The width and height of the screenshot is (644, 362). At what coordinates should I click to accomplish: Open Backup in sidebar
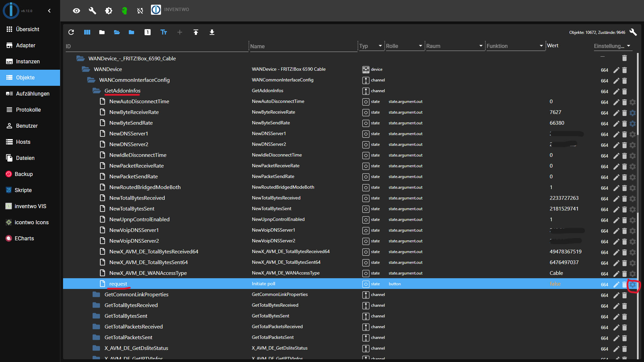click(x=30, y=174)
